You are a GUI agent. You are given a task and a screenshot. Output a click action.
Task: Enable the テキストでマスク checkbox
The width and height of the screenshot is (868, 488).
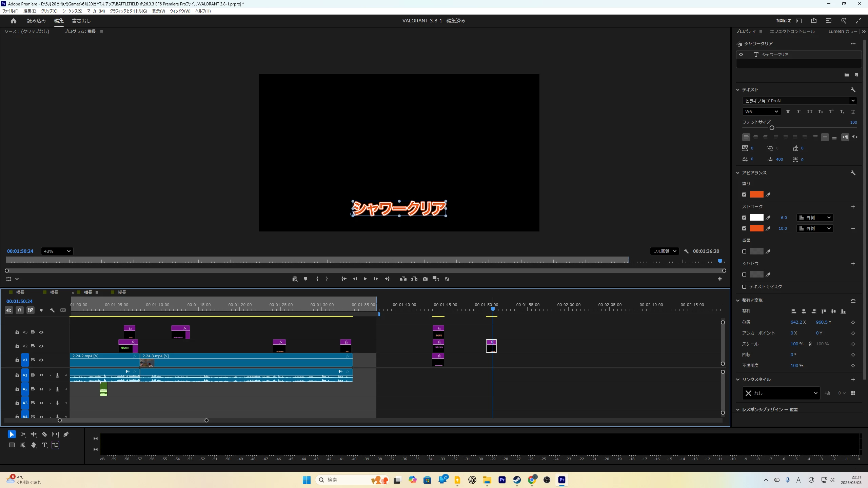coord(744,287)
